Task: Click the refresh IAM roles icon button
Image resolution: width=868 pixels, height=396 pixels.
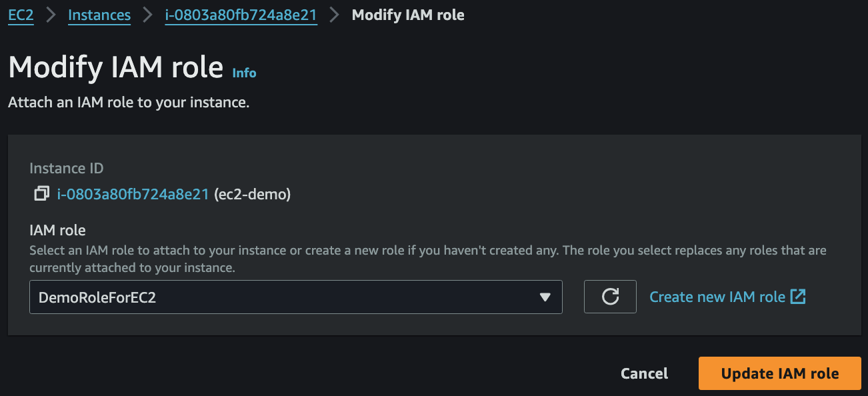Action: [610, 297]
